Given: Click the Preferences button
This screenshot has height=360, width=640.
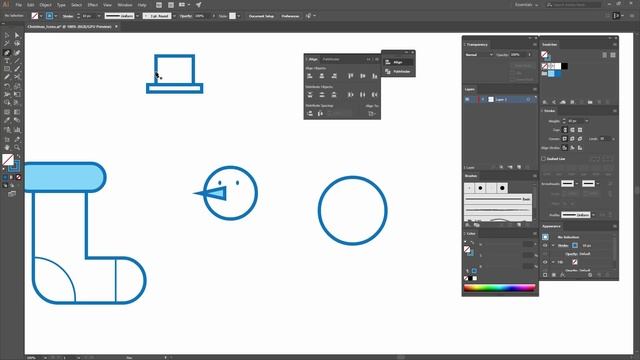Looking at the screenshot, I should [x=290, y=16].
